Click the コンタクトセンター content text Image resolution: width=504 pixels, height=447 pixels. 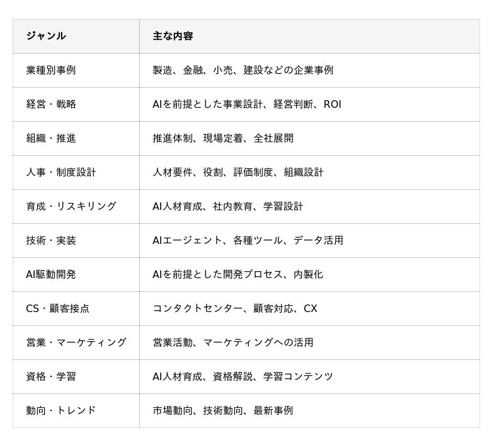click(198, 309)
